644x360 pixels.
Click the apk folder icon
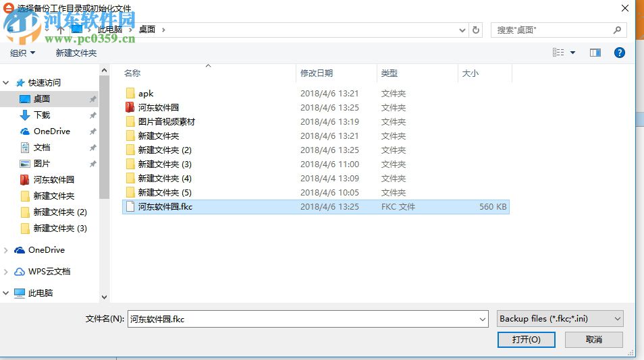[x=130, y=94]
